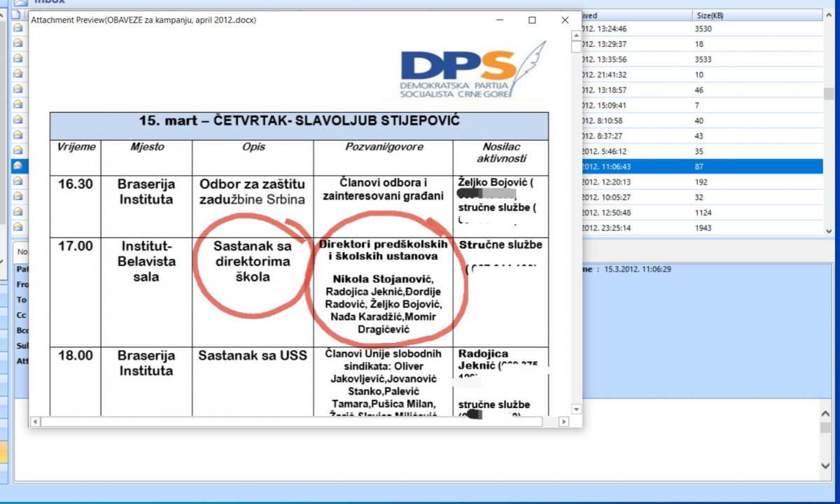The image size is (840, 504).
Task: Open the email with size 1943 KB
Action: [x=700, y=228]
